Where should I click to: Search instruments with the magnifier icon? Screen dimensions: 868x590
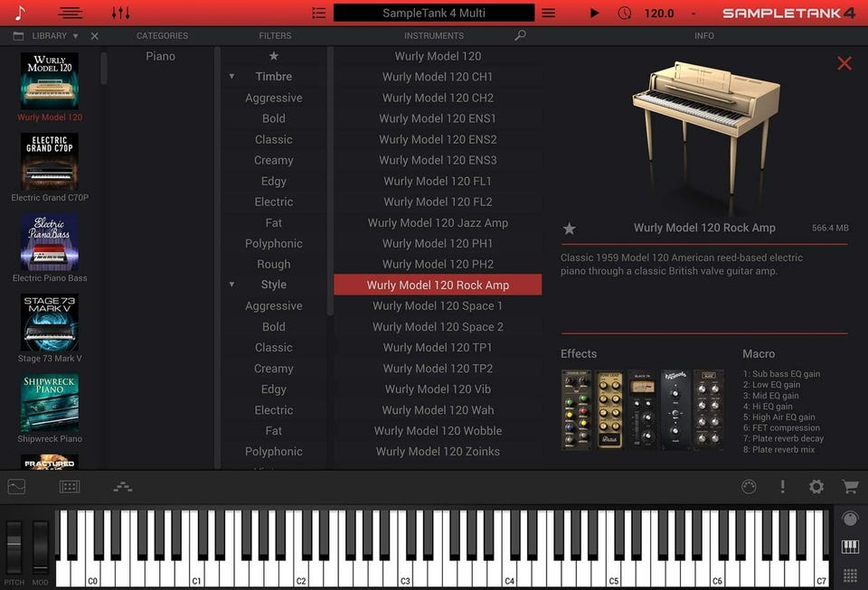point(520,35)
